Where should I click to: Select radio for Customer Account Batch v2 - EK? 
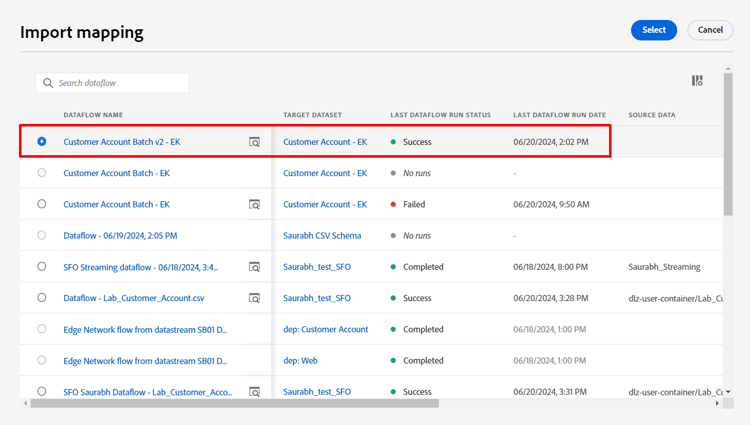[x=42, y=142]
